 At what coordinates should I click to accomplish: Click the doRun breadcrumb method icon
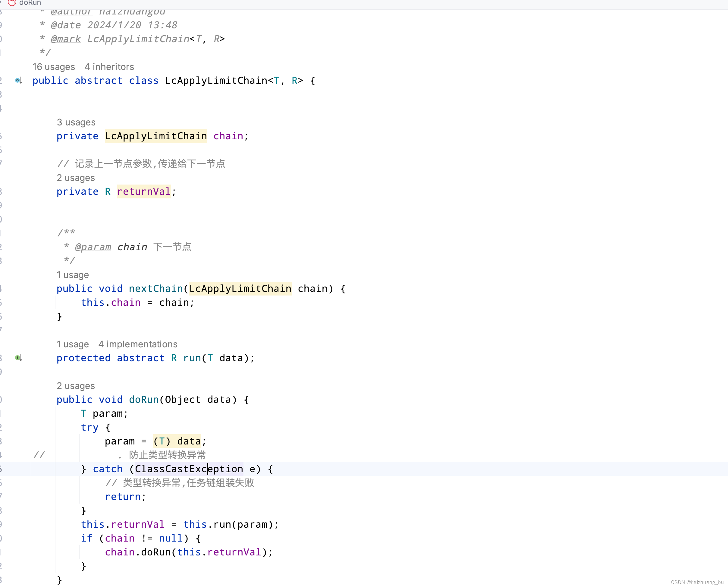(12, 3)
